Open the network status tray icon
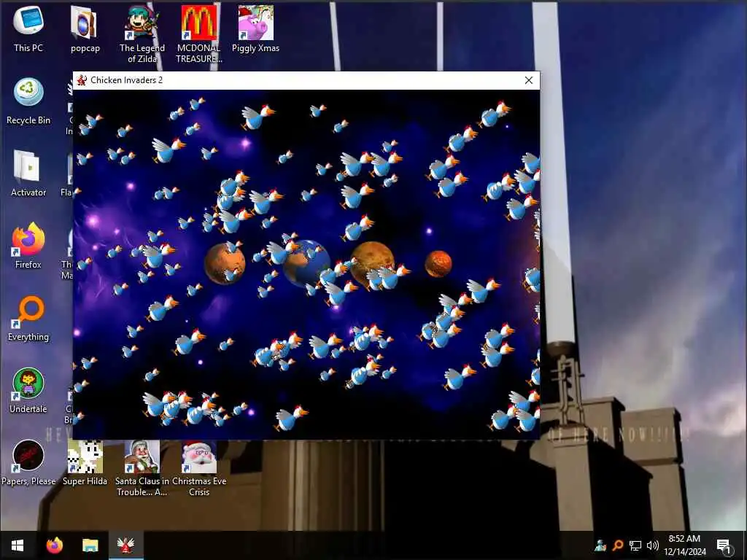The image size is (747, 560). 635,545
